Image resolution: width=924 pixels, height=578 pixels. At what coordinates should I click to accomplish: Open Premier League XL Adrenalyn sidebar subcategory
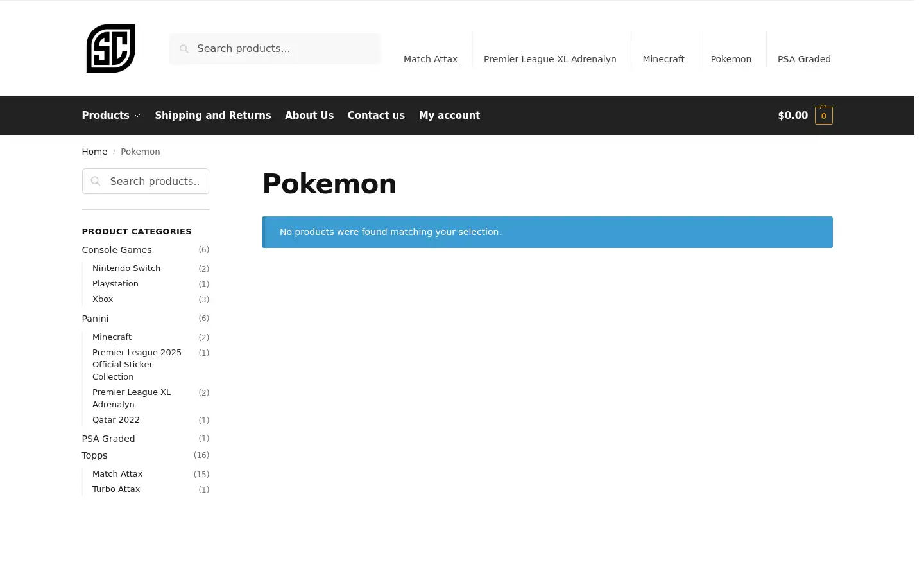(x=132, y=398)
